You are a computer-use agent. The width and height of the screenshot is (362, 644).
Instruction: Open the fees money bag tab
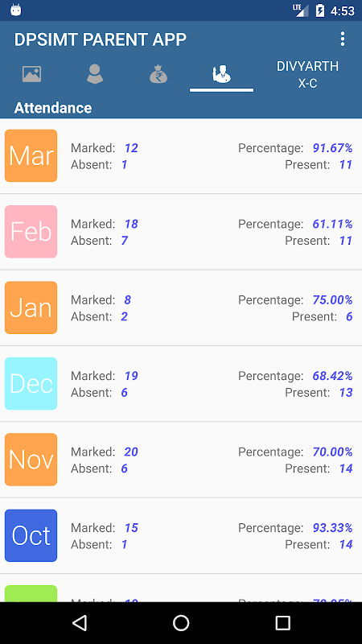click(x=158, y=74)
